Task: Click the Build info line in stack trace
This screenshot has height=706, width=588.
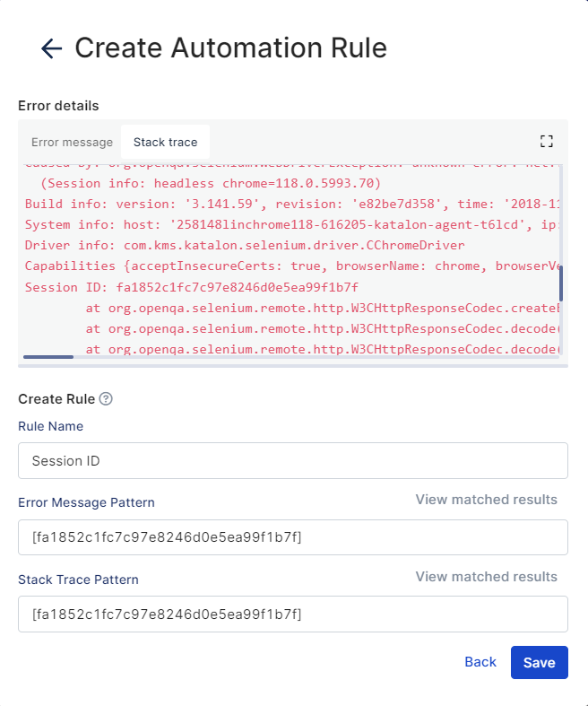Action: tap(269, 204)
